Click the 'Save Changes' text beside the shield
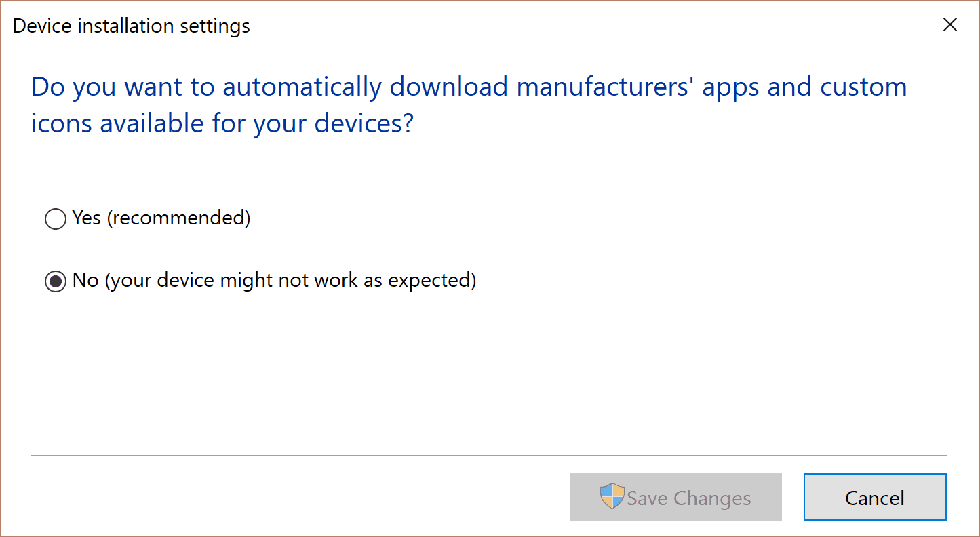 point(689,498)
